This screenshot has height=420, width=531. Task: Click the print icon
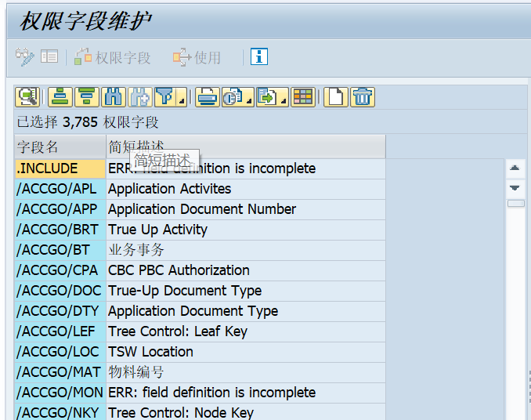[207, 97]
